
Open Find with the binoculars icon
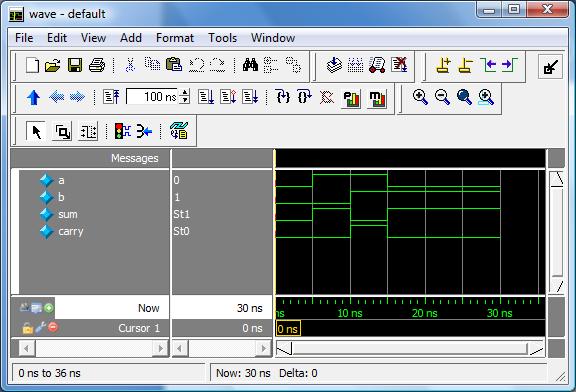pyautogui.click(x=250, y=65)
